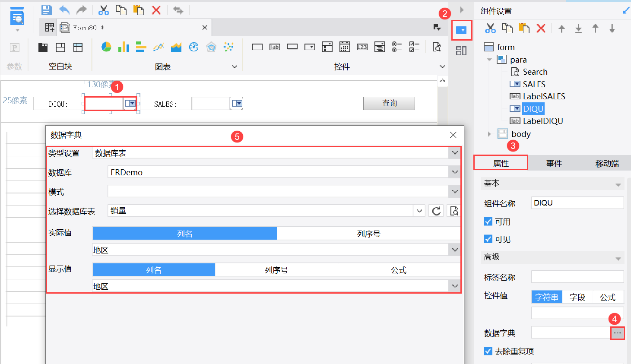631x364 pixels.
Task: Select 列序号 for 实际值
Action: coord(368,234)
